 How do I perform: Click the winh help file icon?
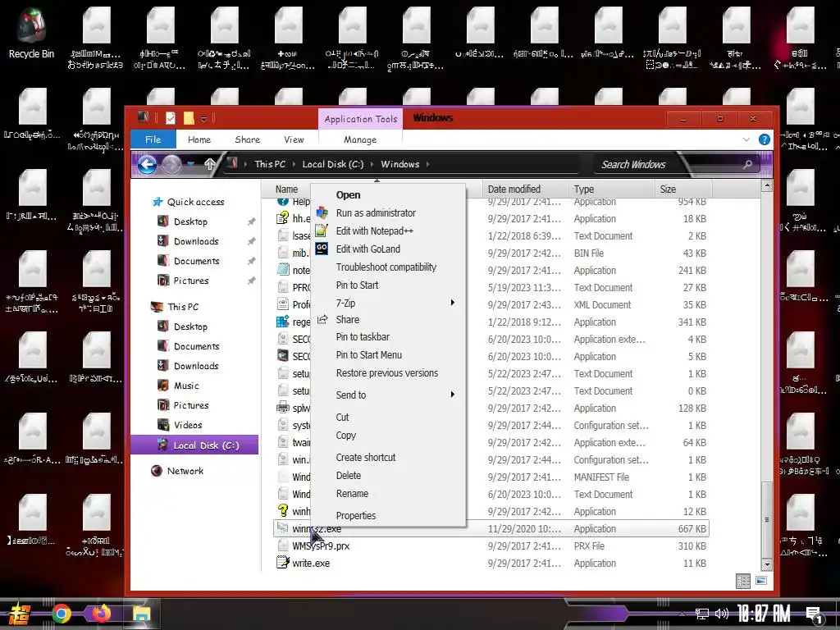pyautogui.click(x=283, y=511)
